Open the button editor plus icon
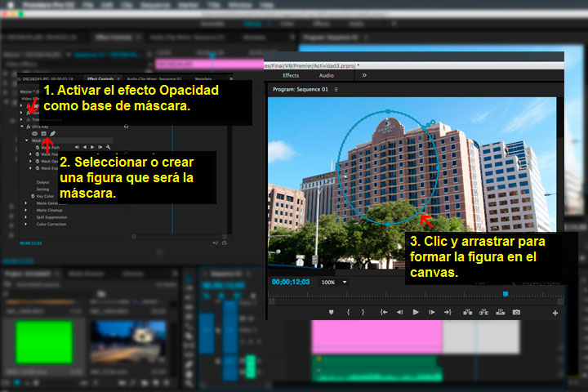This screenshot has height=392, width=588. point(555,313)
